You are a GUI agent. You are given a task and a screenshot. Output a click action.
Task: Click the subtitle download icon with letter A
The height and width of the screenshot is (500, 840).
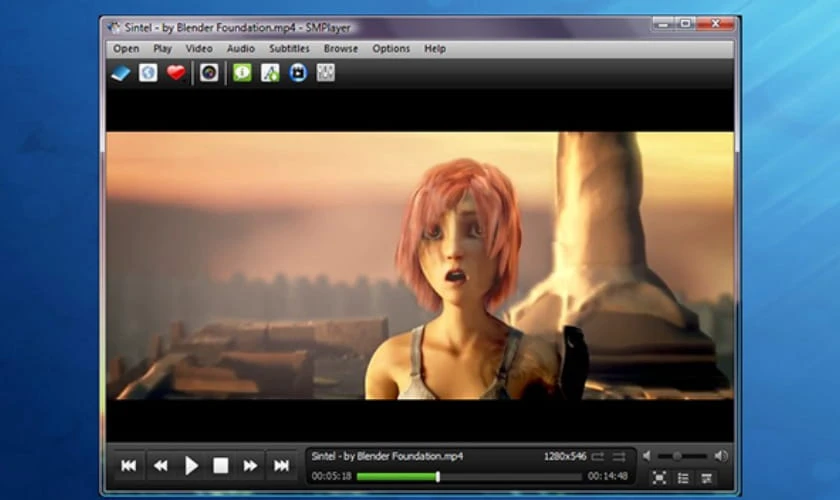coord(270,72)
